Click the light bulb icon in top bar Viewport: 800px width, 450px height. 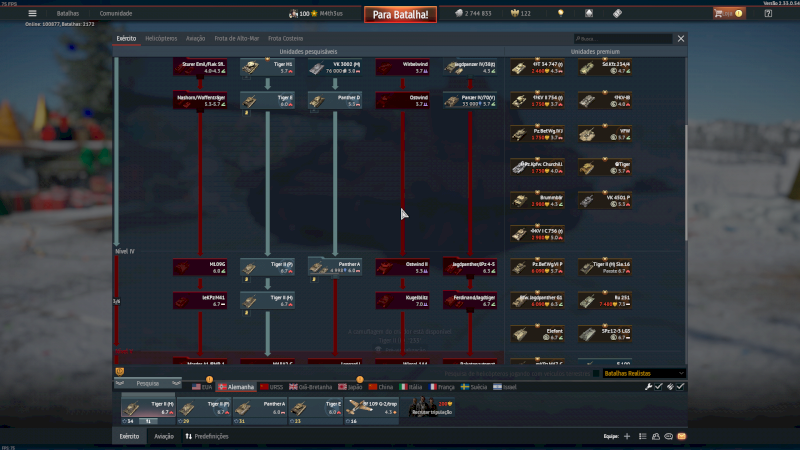pyautogui.click(x=561, y=13)
